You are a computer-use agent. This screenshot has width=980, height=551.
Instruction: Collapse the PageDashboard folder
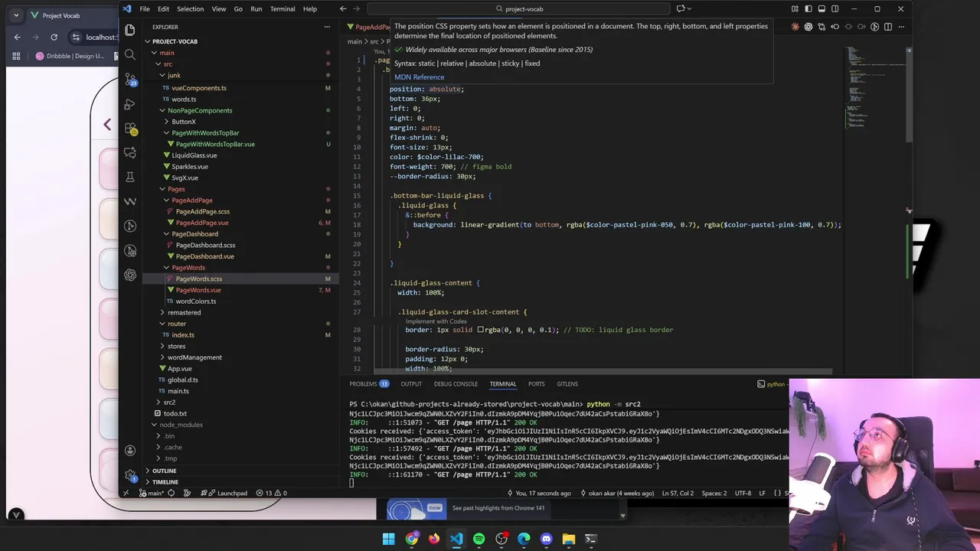pyautogui.click(x=191, y=233)
